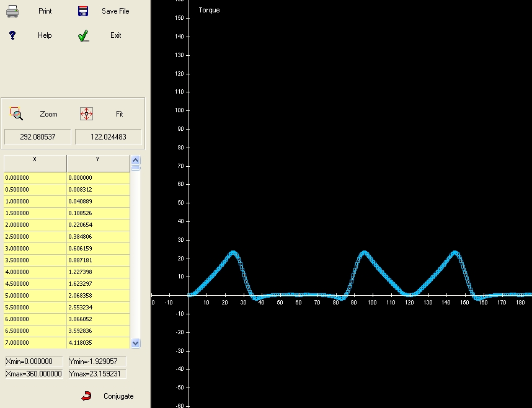Select X cell 4.000000
This screenshot has height=408, width=532.
pyautogui.click(x=35, y=272)
